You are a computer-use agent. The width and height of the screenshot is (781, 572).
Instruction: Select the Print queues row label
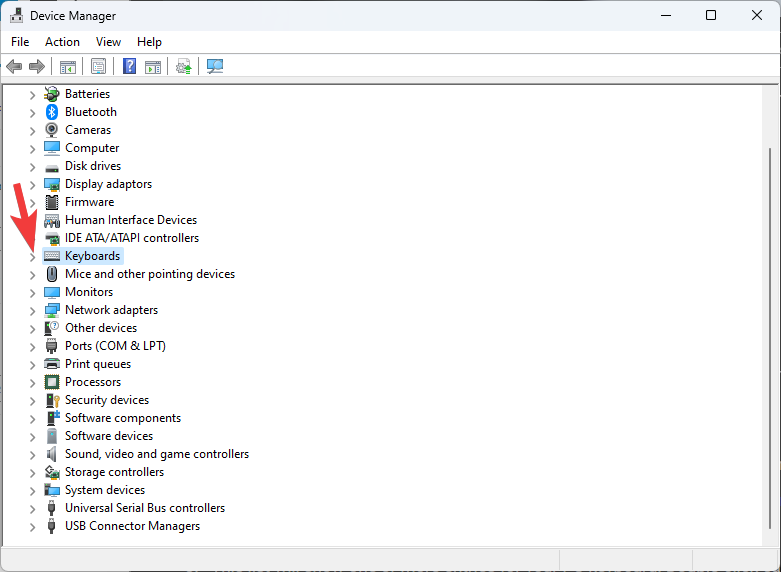[98, 364]
